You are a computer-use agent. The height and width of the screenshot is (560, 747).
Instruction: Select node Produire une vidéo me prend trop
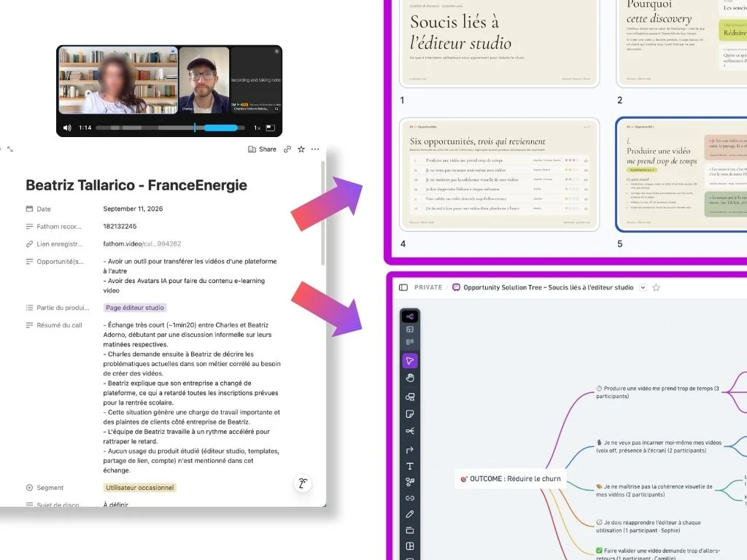(657, 392)
